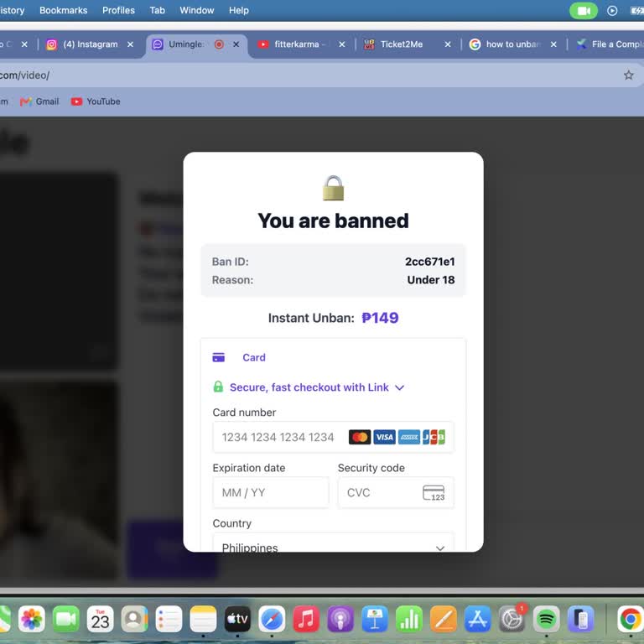Open the Bookmarks menu
This screenshot has height=644, width=644.
pyautogui.click(x=63, y=10)
